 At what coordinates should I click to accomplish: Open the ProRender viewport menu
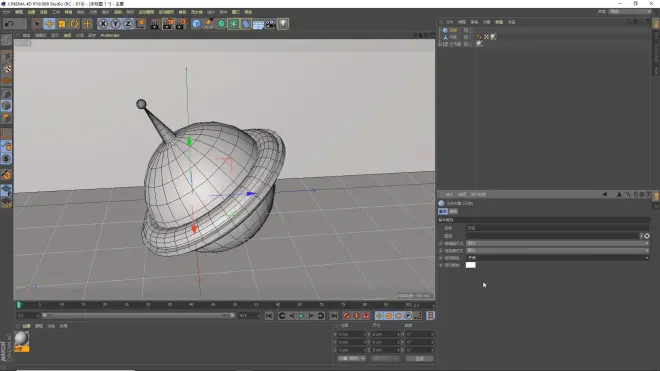110,35
